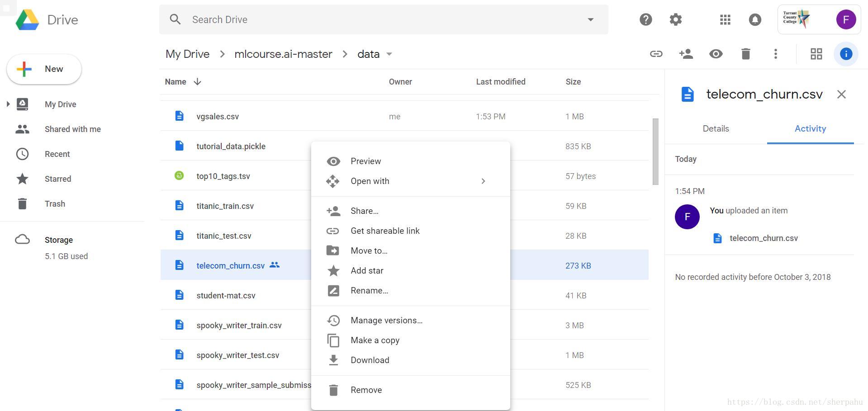Select Manage versions… menu item

coord(410,321)
